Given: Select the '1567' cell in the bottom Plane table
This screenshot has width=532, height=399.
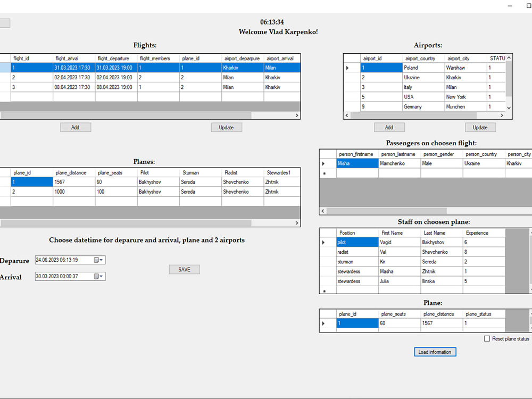Looking at the screenshot, I should [x=442, y=323].
